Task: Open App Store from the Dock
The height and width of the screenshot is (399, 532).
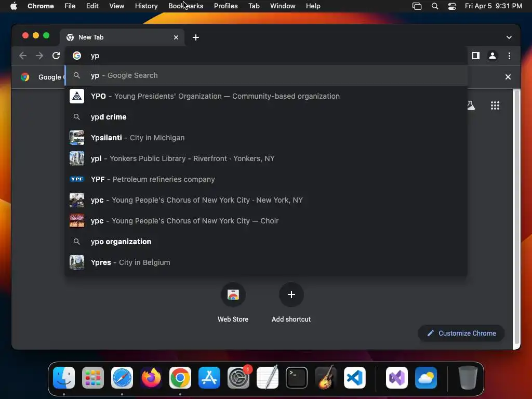Action: pyautogui.click(x=209, y=378)
